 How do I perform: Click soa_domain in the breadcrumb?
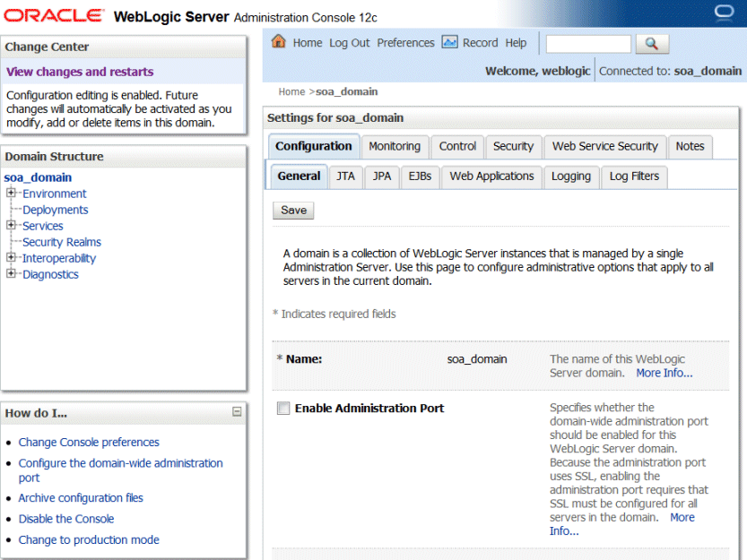(347, 91)
